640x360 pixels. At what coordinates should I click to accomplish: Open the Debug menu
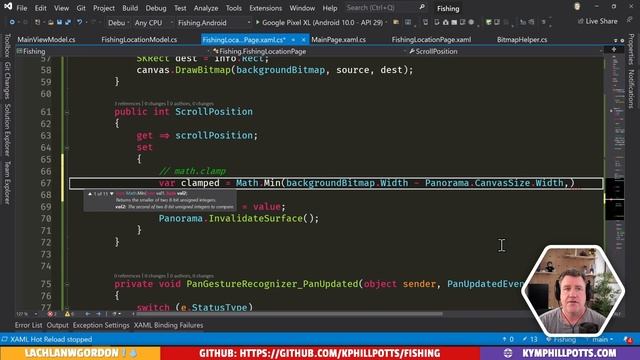pos(156,8)
